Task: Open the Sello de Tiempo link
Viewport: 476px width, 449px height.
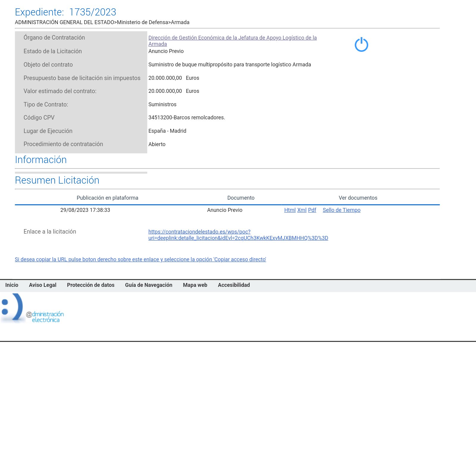Action: pos(342,210)
